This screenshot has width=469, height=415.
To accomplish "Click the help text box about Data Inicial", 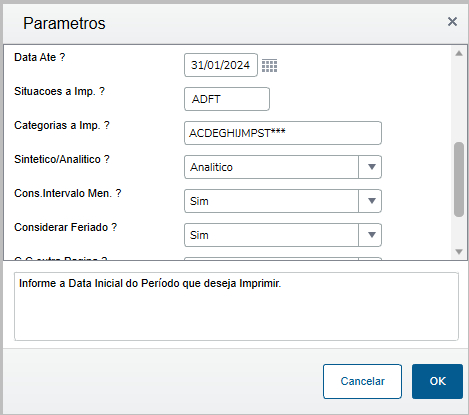I will (x=236, y=306).
